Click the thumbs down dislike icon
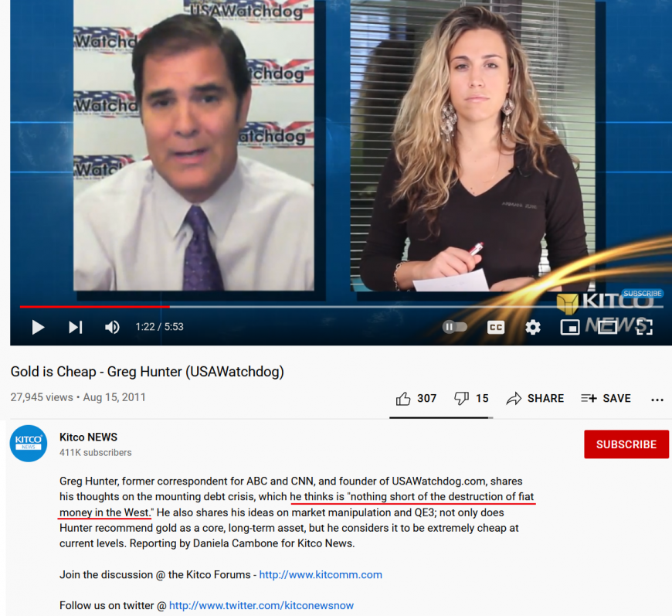 pyautogui.click(x=461, y=399)
